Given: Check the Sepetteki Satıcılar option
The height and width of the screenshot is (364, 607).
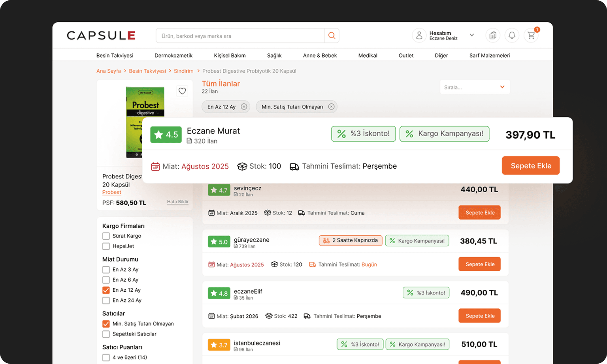Looking at the screenshot, I should pos(106,334).
